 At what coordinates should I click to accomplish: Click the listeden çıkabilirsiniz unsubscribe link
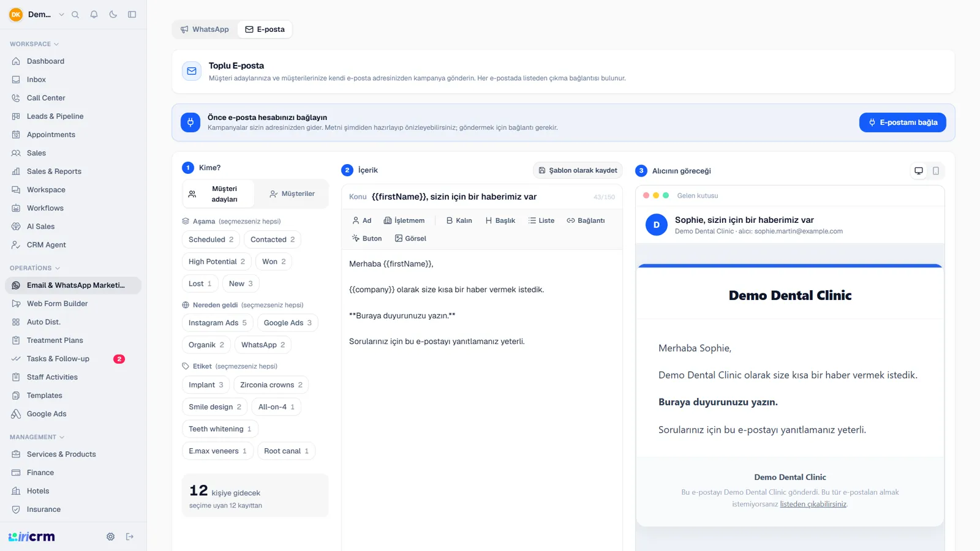[813, 504]
